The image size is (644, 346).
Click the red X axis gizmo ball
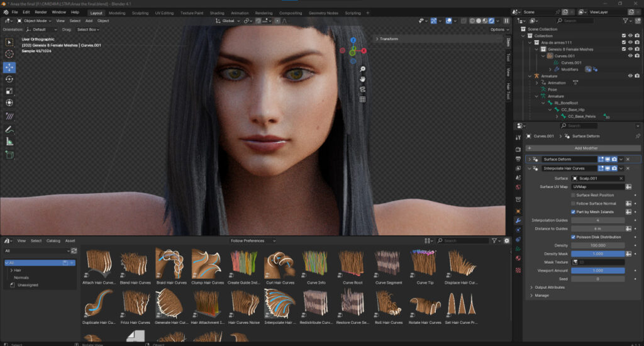(364, 51)
